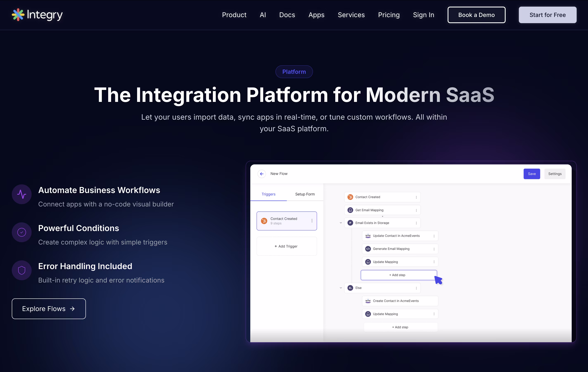Open options for Update Contact in AcmeEvents
Screen dimensions: 588x372
[x=434, y=236]
